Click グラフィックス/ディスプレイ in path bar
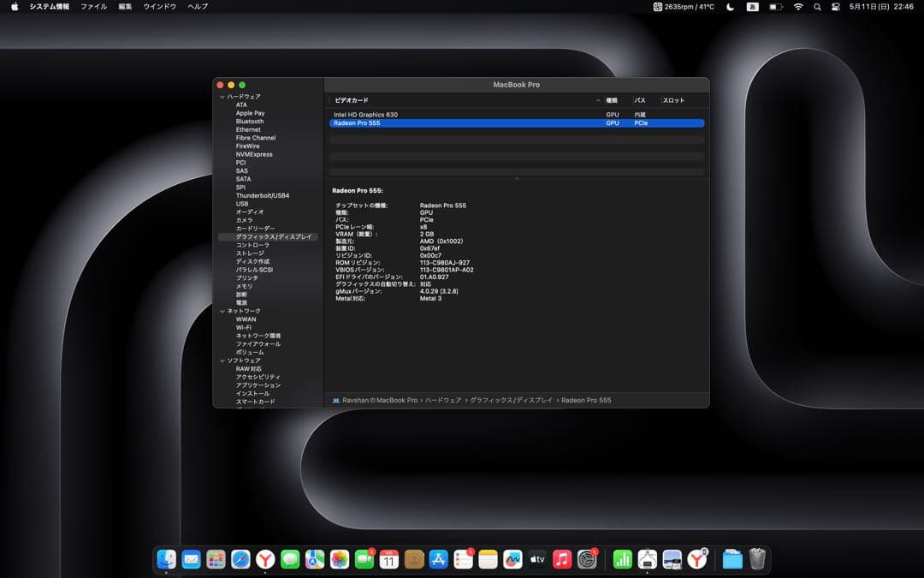924x578 pixels. pos(511,401)
